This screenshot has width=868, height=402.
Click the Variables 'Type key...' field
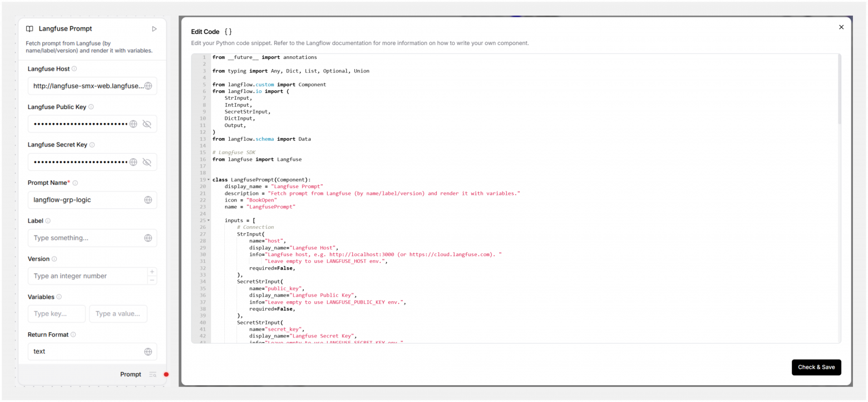57,313
